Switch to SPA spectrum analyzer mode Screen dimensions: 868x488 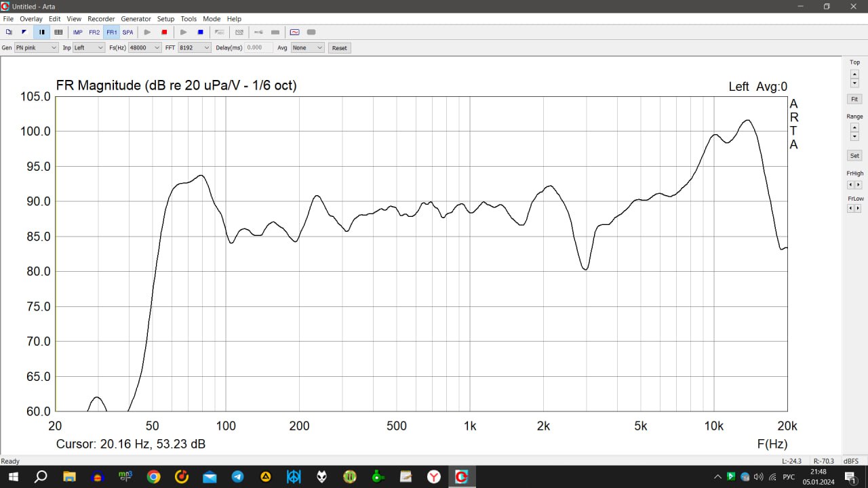[127, 32]
